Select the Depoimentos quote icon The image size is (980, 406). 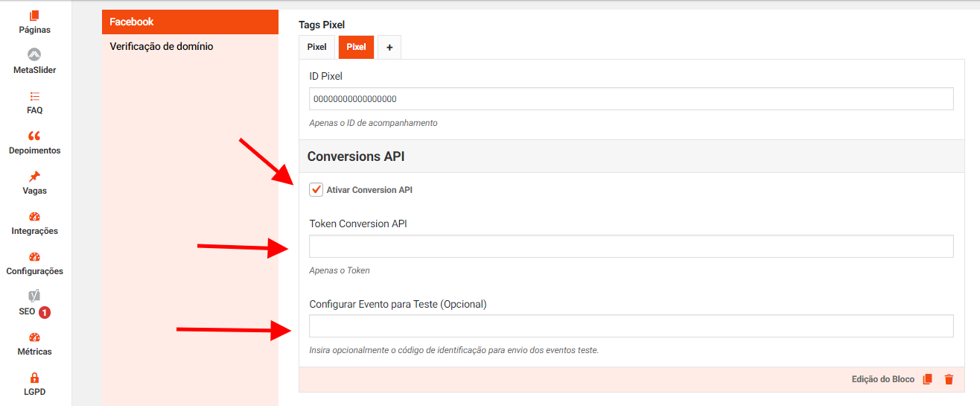tap(34, 136)
